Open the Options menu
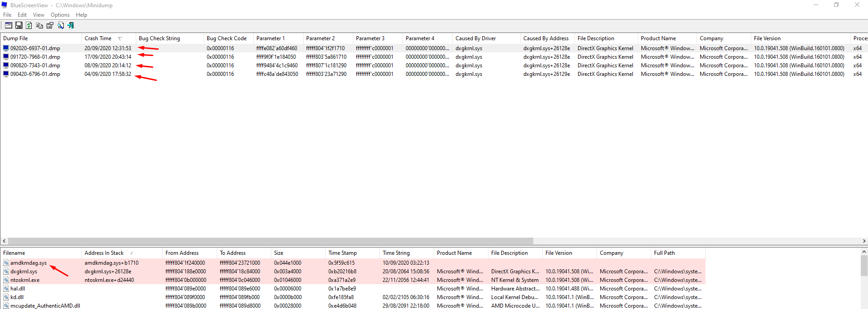 click(60, 15)
